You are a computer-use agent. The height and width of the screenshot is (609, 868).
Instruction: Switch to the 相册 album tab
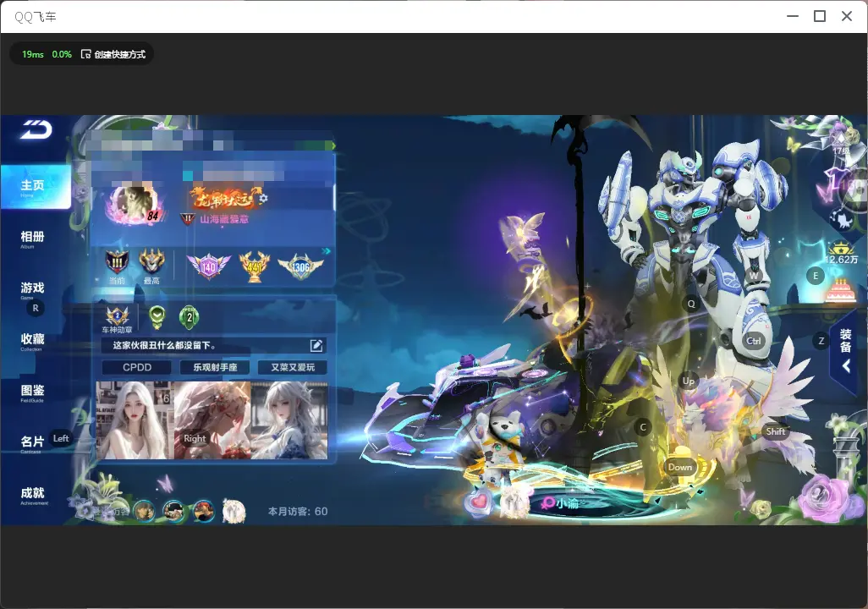pos(32,238)
